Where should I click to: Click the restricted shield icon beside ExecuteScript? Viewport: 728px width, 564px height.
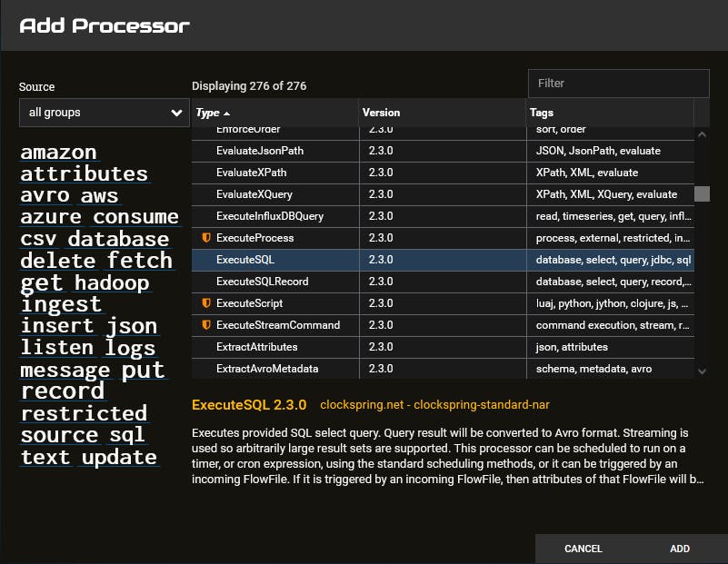pyautogui.click(x=206, y=303)
